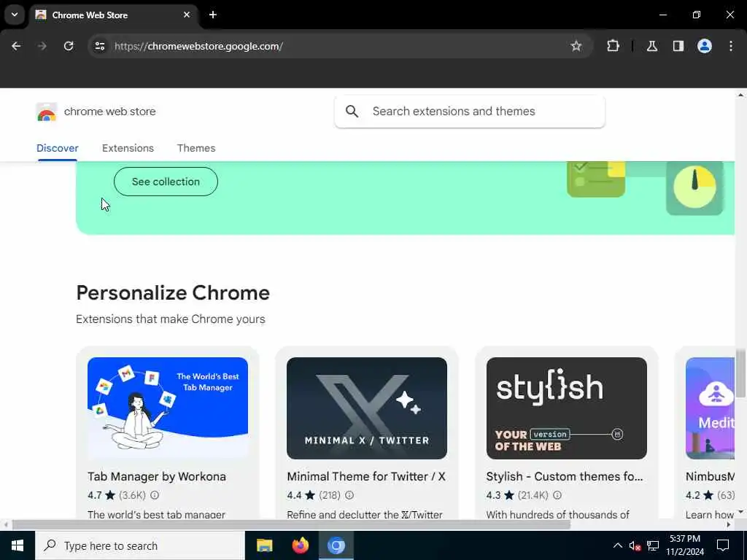This screenshot has height=560, width=747.
Task: Close the Chrome Web Store tab
Action: (x=187, y=15)
